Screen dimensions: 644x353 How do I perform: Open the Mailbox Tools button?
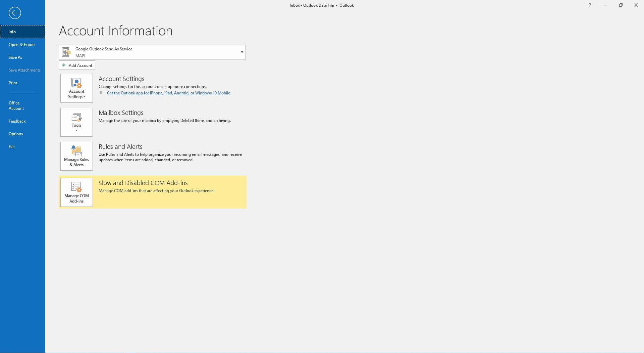click(76, 122)
